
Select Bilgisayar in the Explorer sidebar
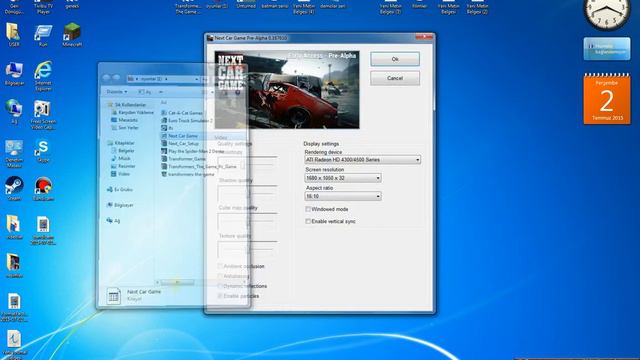pyautogui.click(x=120, y=205)
